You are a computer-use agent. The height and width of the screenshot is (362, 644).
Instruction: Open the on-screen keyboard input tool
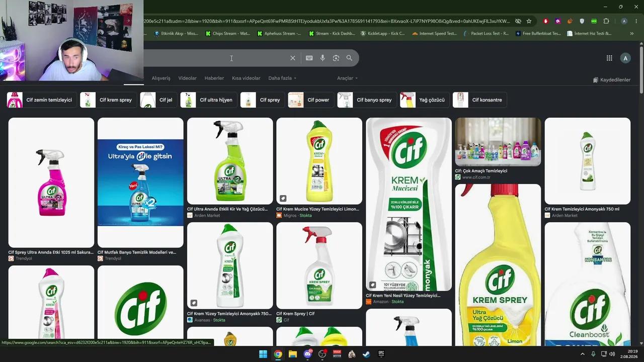(309, 58)
